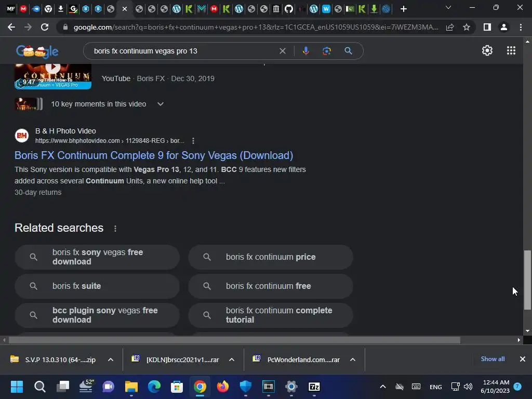Viewport: 532px width, 399px height.
Task: Open KDLN brscc2021 rar download options
Action: 232,360
